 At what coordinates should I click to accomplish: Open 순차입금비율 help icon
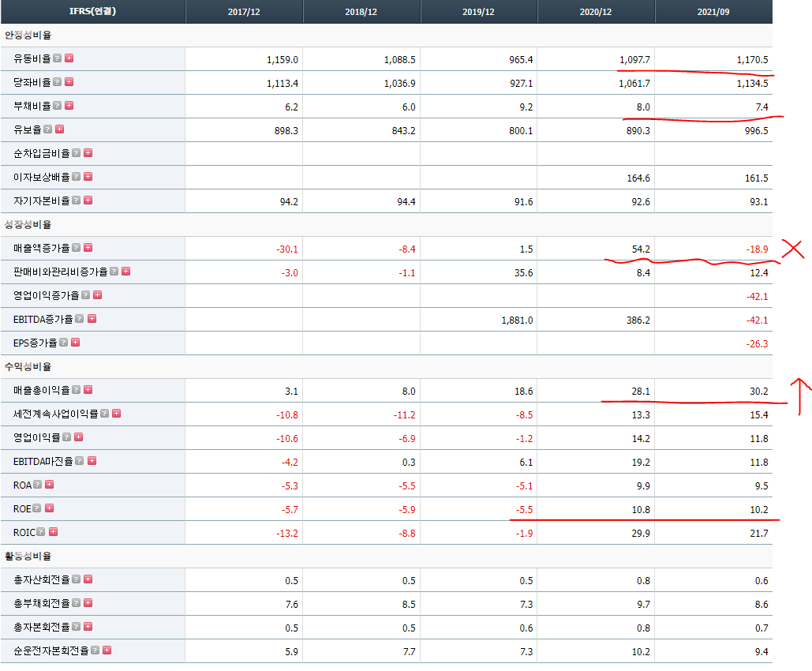tap(76, 153)
